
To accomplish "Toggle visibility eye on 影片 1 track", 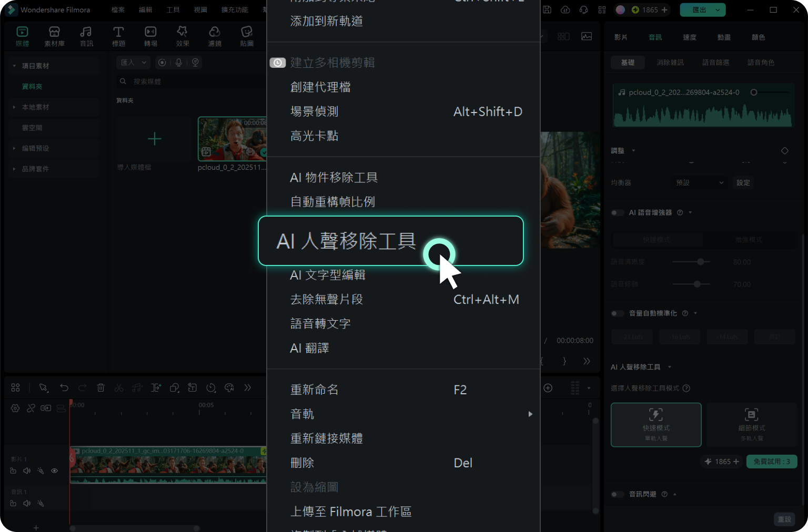I will tap(54, 470).
